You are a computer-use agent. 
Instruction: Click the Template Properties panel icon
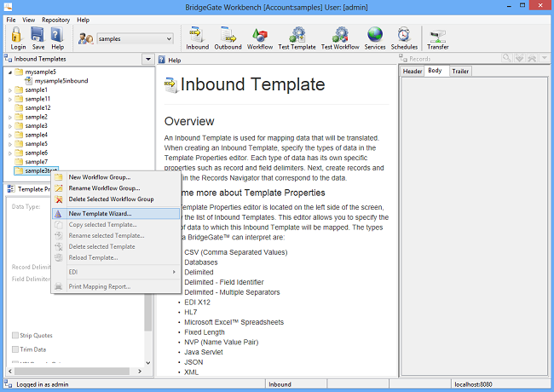[x=11, y=189]
